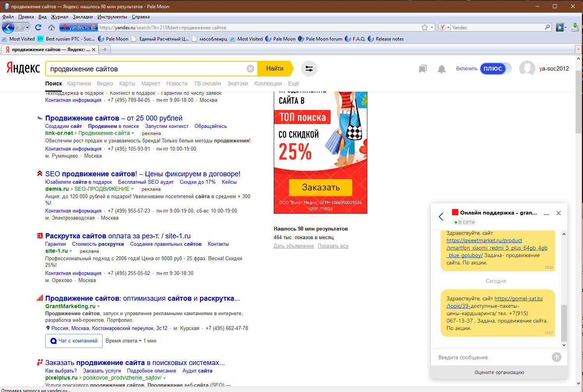Image resolution: width=583 pixels, height=392 pixels.
Task: Click Оцените организацию in the chat
Action: [x=499, y=372]
